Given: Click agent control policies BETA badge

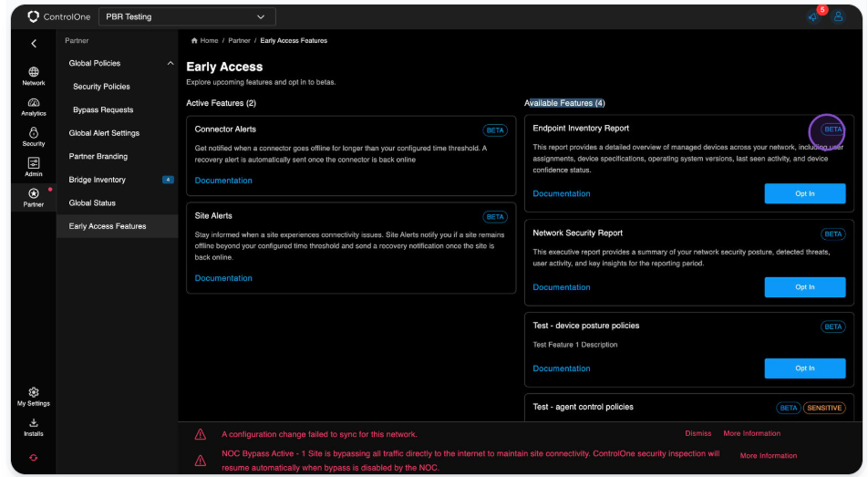Looking at the screenshot, I should 789,408.
